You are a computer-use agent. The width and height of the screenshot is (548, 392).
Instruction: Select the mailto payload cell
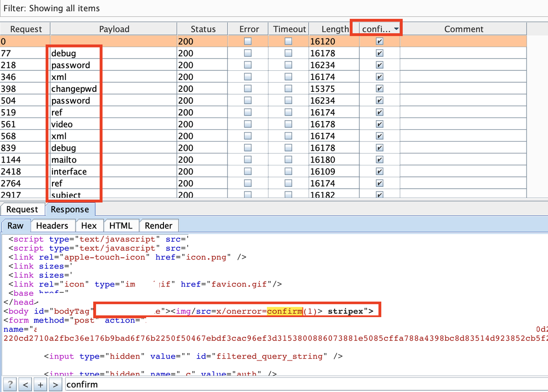coord(114,160)
